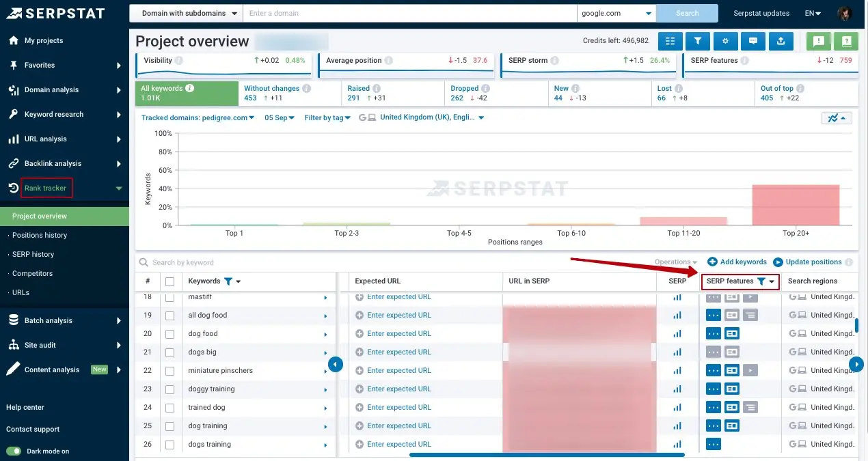Open the Contact support link
Image resolution: width=868 pixels, height=461 pixels.
click(x=33, y=430)
